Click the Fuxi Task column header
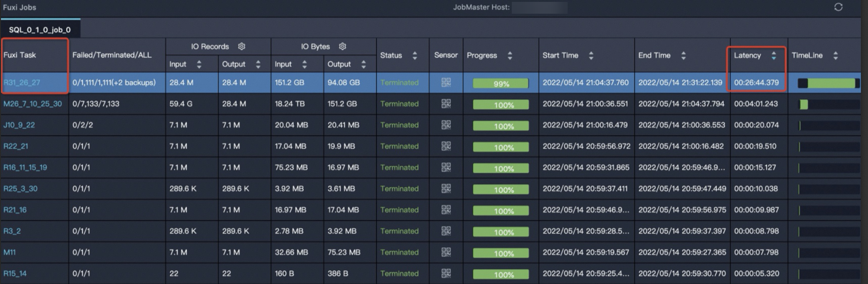868x284 pixels. pos(20,55)
